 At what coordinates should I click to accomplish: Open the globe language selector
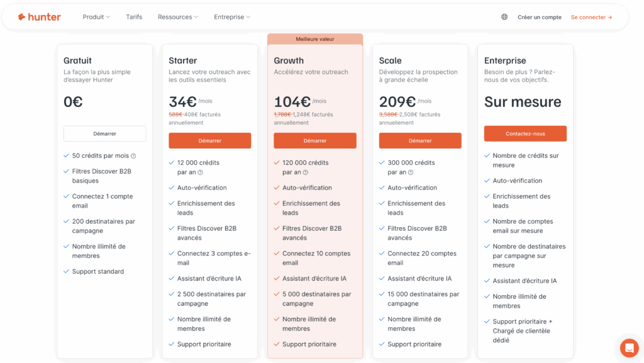coord(504,17)
